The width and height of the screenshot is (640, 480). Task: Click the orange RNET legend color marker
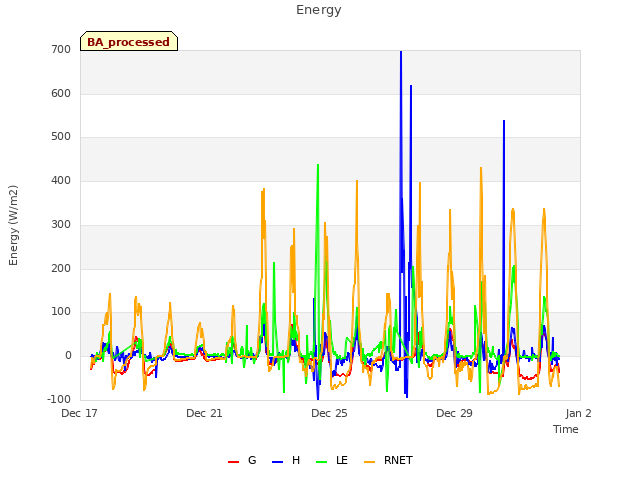[x=369, y=462]
